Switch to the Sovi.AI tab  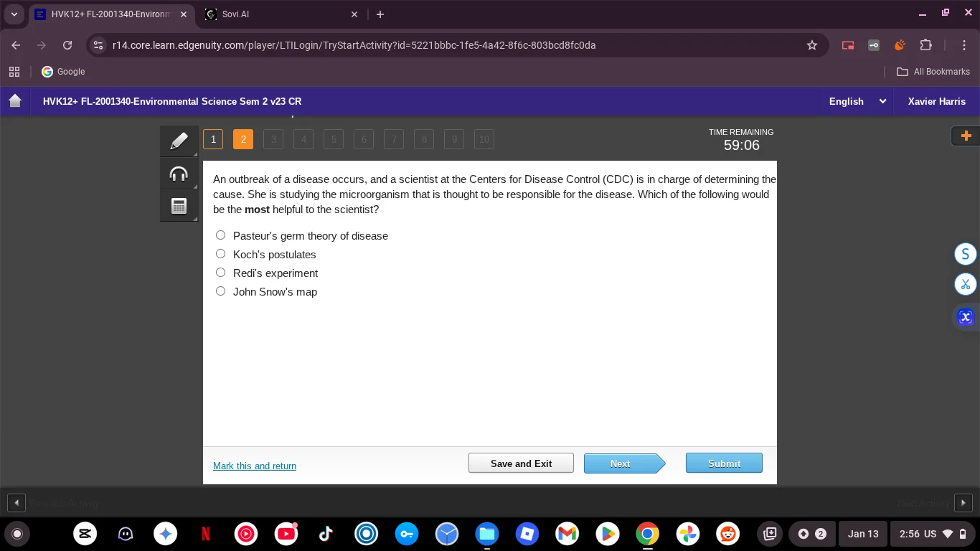coord(276,14)
